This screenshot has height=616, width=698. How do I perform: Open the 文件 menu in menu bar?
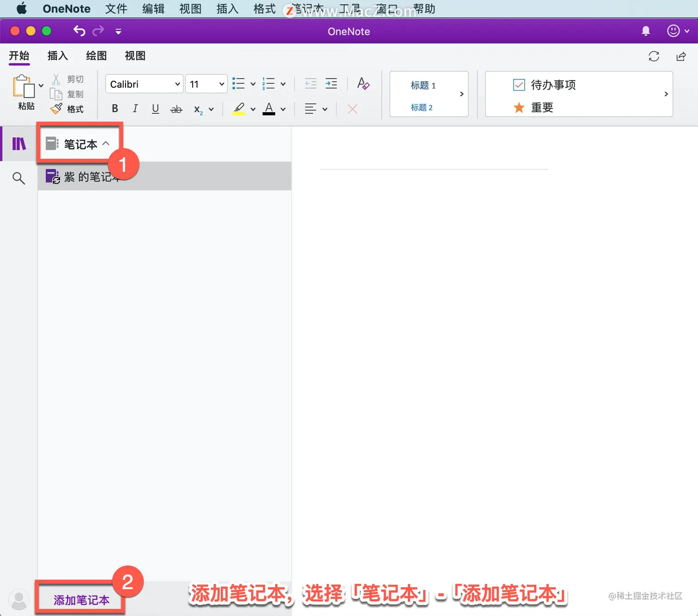(x=116, y=9)
